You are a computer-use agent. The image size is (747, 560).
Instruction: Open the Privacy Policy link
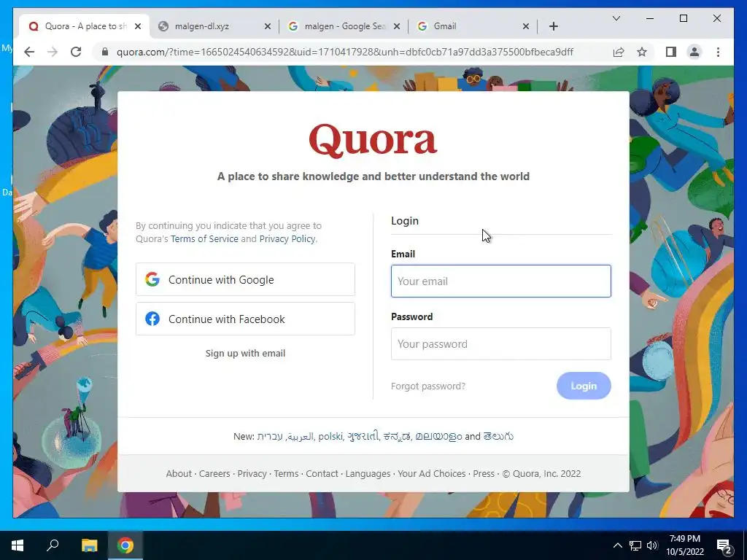(287, 238)
